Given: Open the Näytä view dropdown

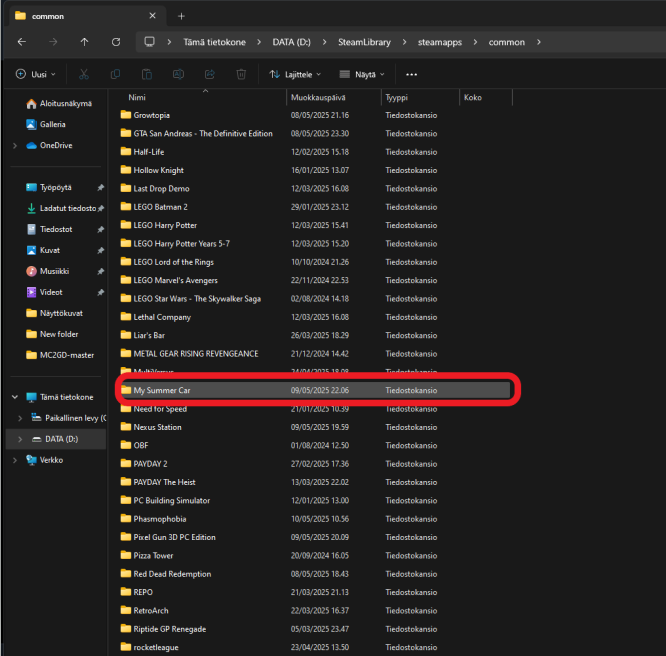Looking at the screenshot, I should [x=362, y=74].
